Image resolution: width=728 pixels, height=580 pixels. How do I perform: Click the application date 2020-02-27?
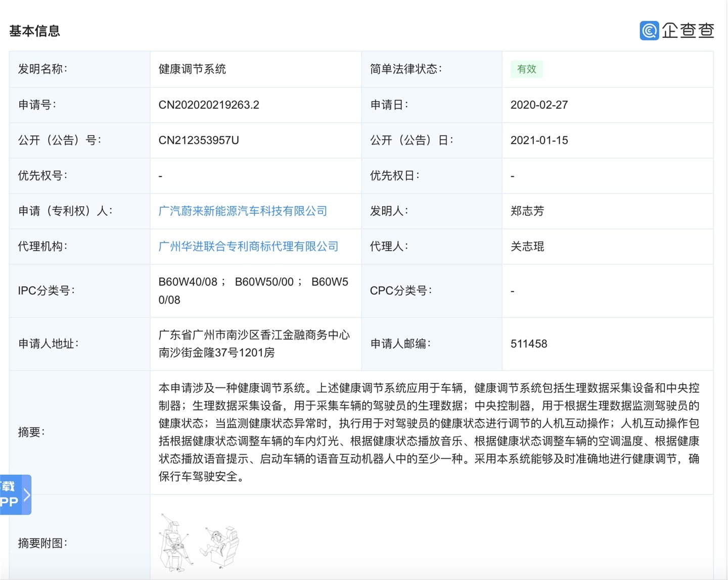point(539,105)
